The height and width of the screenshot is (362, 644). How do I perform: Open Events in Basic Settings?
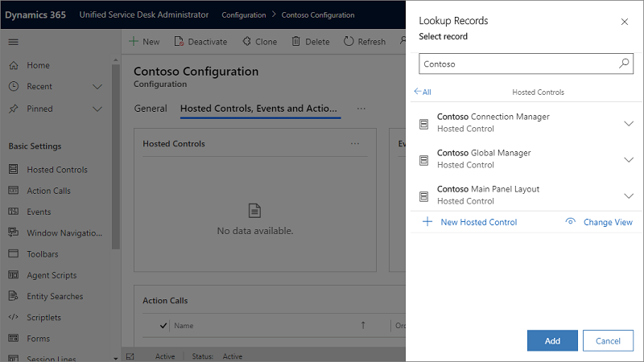click(39, 212)
